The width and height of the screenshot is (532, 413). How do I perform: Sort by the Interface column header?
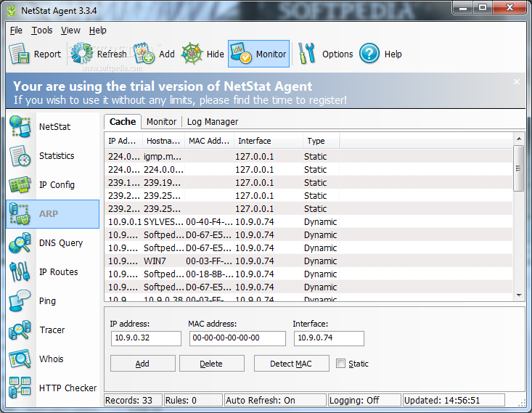[269, 141]
